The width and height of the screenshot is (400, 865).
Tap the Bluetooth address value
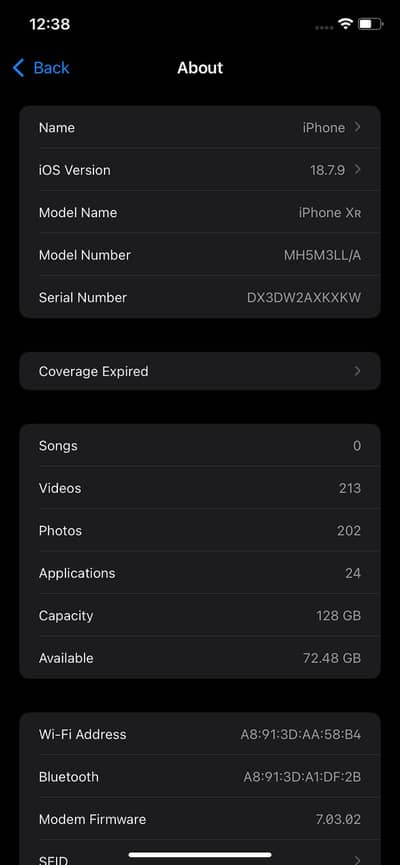click(302, 777)
